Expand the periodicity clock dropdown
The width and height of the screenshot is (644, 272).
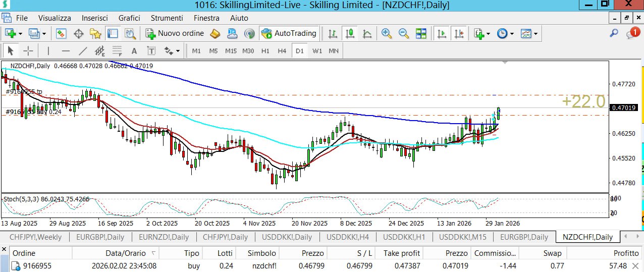[512, 34]
